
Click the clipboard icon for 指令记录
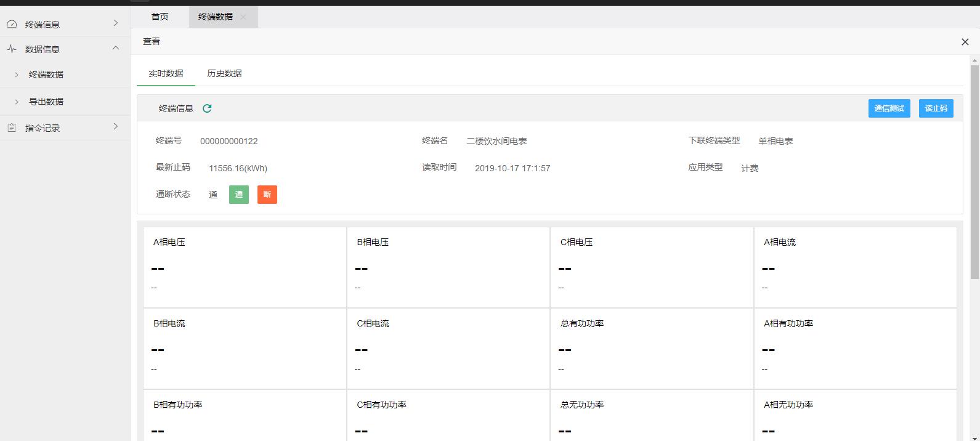12,128
